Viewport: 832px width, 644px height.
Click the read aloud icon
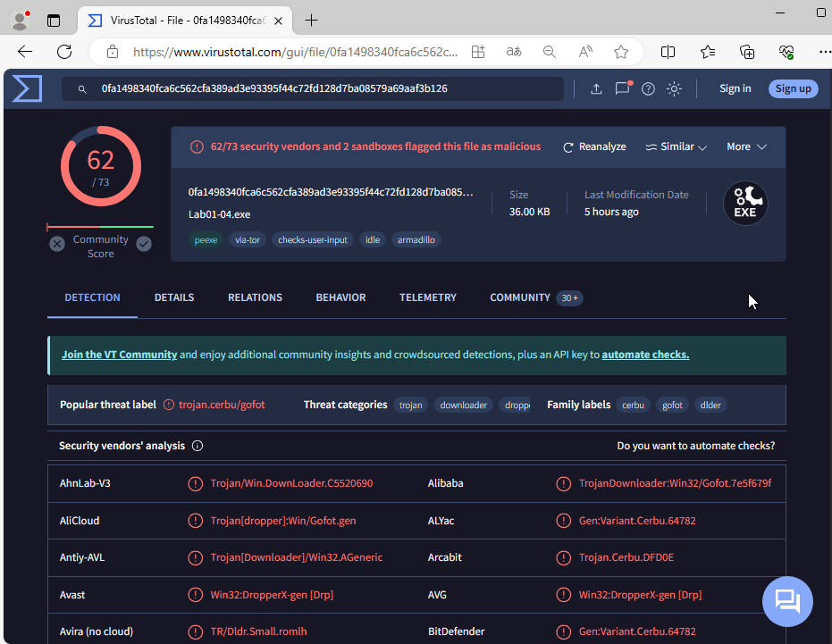point(585,52)
